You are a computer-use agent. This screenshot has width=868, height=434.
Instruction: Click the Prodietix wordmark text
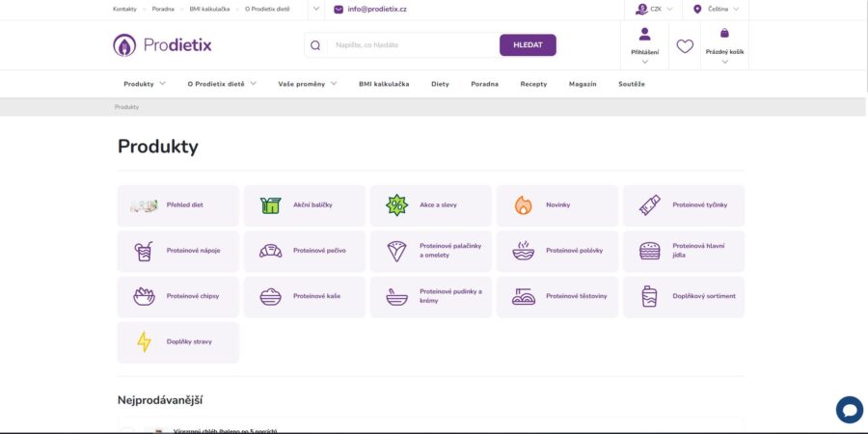point(177,45)
